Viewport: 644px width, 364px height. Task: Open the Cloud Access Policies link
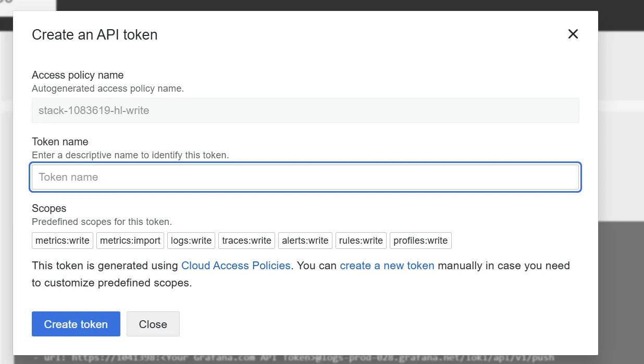(x=236, y=266)
